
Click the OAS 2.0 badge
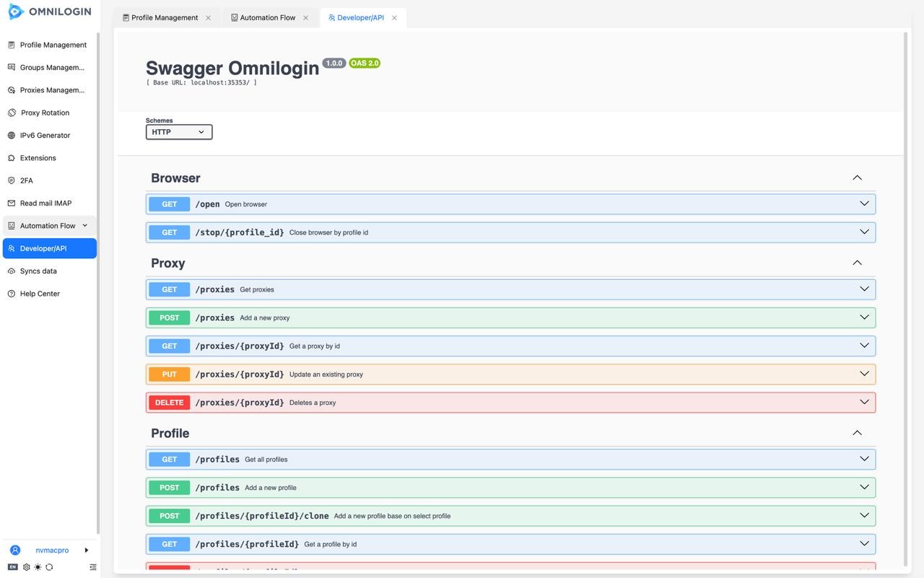point(365,64)
